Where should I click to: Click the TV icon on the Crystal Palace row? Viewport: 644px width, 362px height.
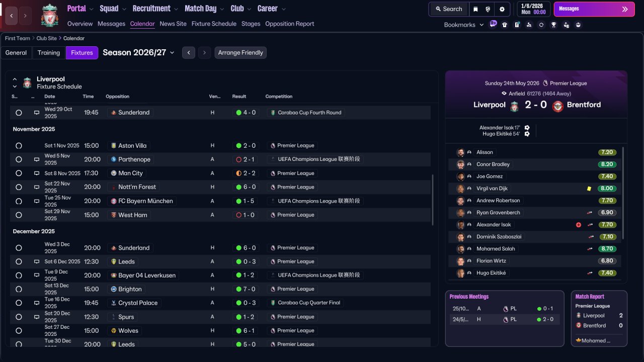click(x=37, y=303)
